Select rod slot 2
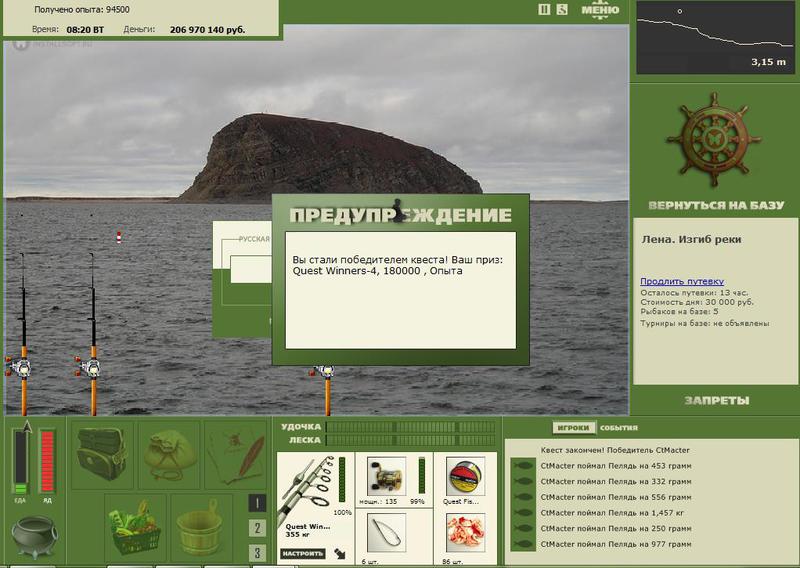 (x=257, y=528)
